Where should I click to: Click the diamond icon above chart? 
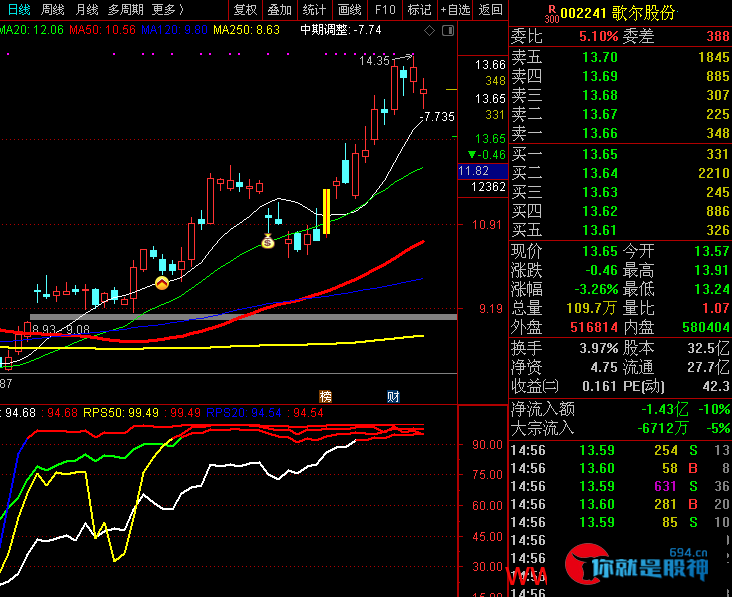[x=429, y=31]
